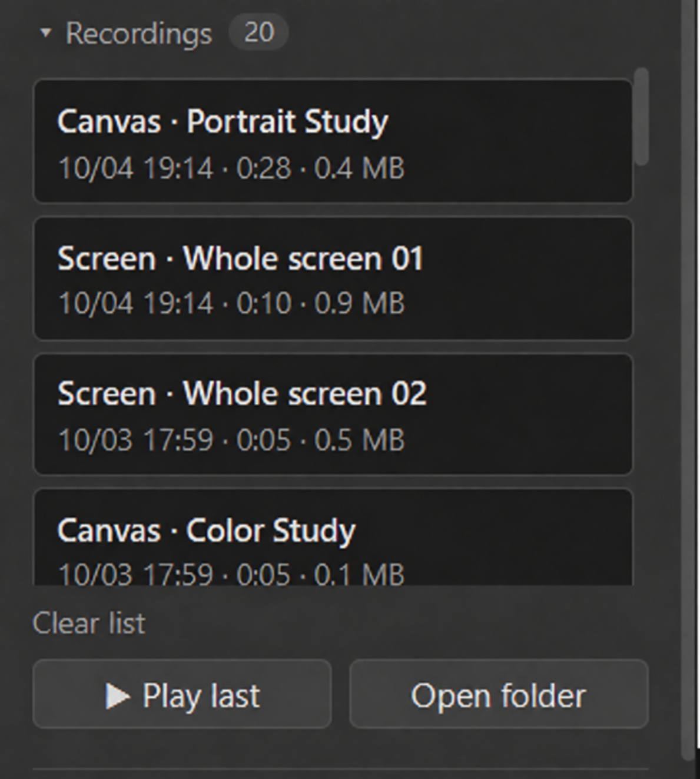
Task: Click the 10/03 17:59 · 0:05 · 0.5 MB details
Action: 231,440
